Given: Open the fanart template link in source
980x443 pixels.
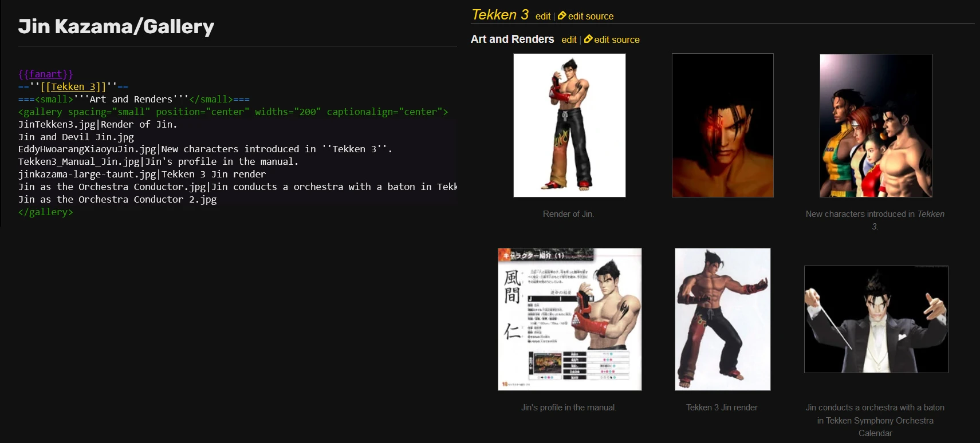Looking at the screenshot, I should pyautogui.click(x=45, y=74).
